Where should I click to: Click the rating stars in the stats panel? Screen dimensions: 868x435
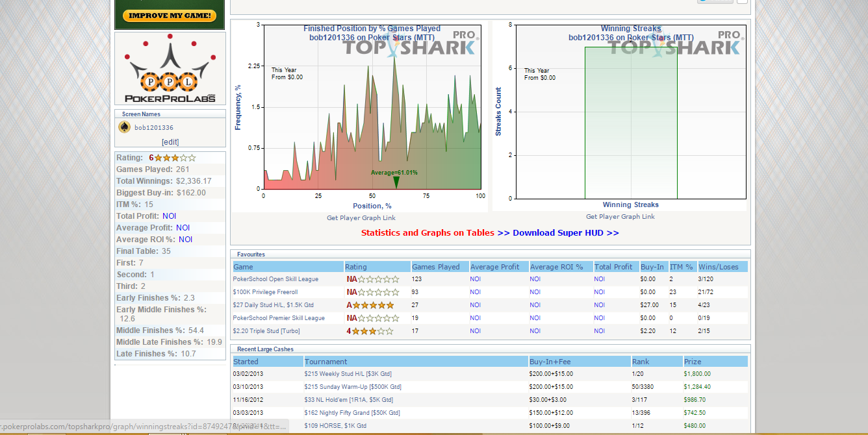[x=175, y=158]
